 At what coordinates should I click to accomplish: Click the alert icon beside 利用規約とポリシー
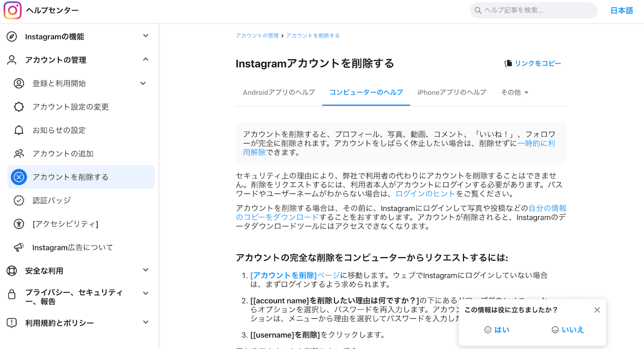click(12, 323)
